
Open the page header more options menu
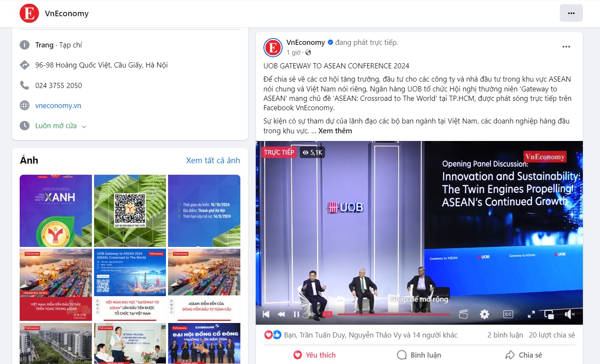coord(571,13)
